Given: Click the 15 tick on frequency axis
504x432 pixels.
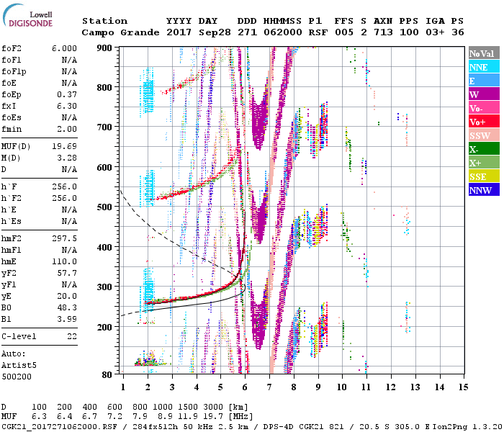Looking at the screenshot, I should coord(462,387).
